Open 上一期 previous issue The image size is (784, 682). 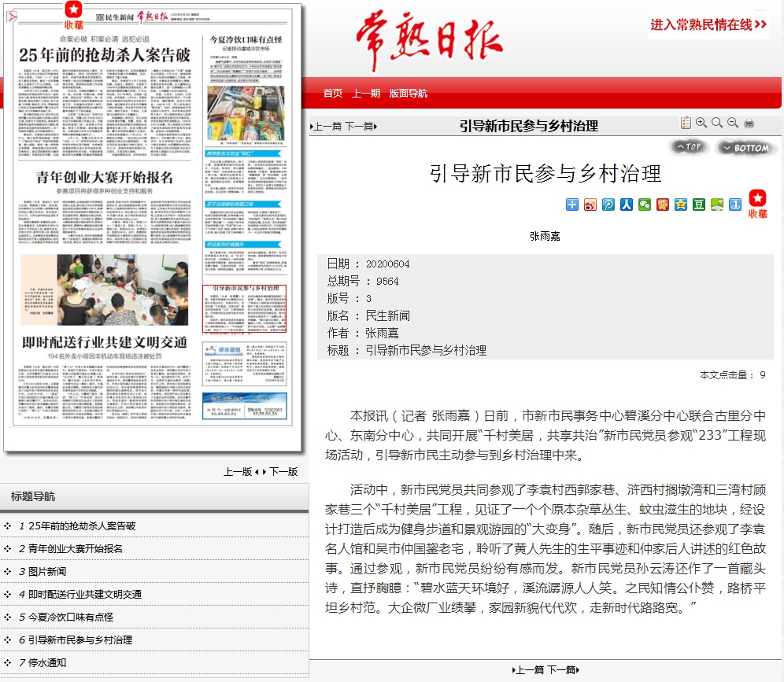[x=365, y=94]
